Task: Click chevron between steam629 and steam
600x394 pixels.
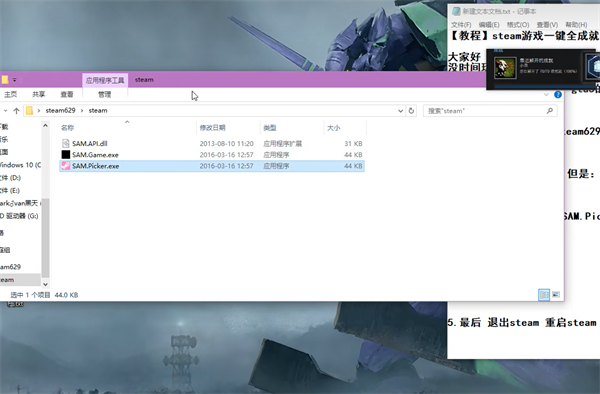Action: 82,111
